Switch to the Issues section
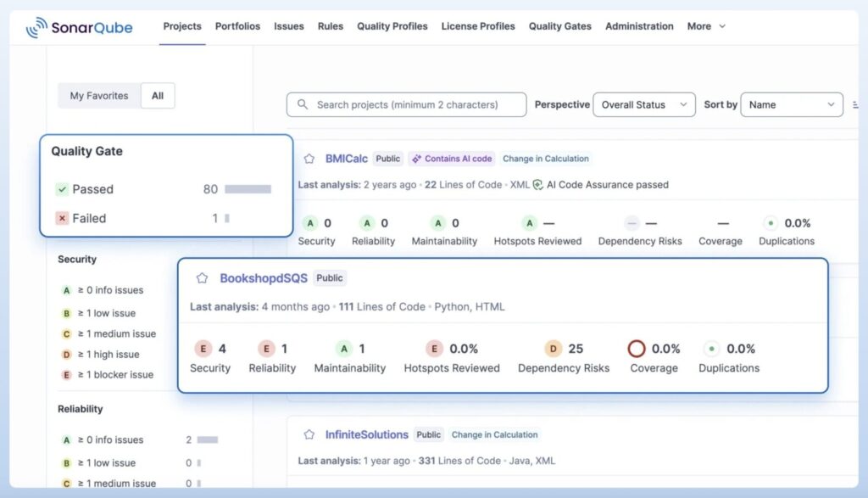 pos(288,26)
